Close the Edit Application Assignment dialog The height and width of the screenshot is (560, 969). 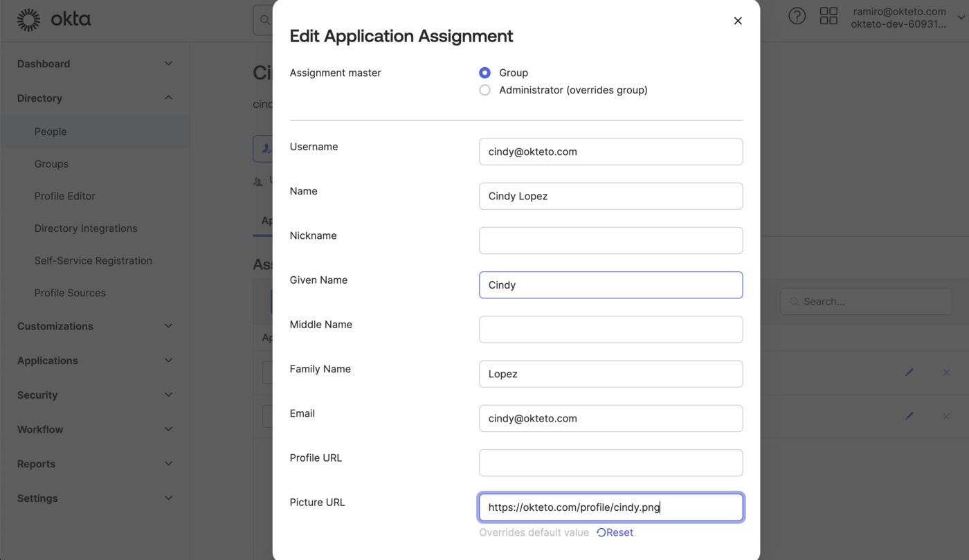pyautogui.click(x=737, y=21)
